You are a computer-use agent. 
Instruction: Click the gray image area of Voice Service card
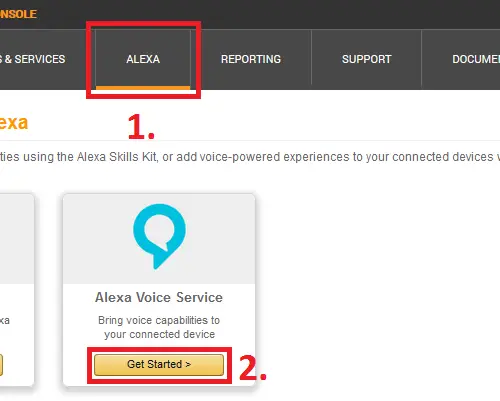[159, 239]
